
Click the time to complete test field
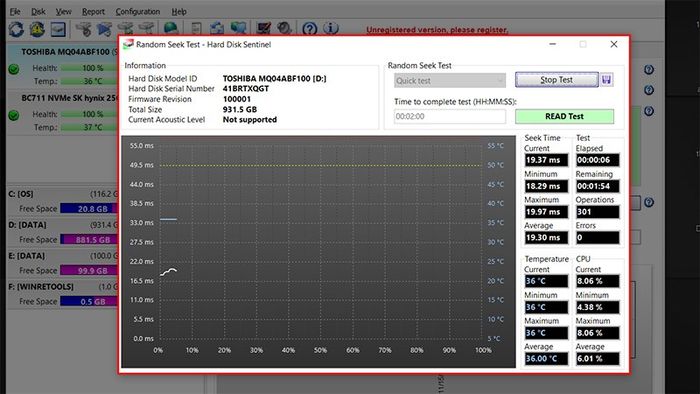pos(450,116)
